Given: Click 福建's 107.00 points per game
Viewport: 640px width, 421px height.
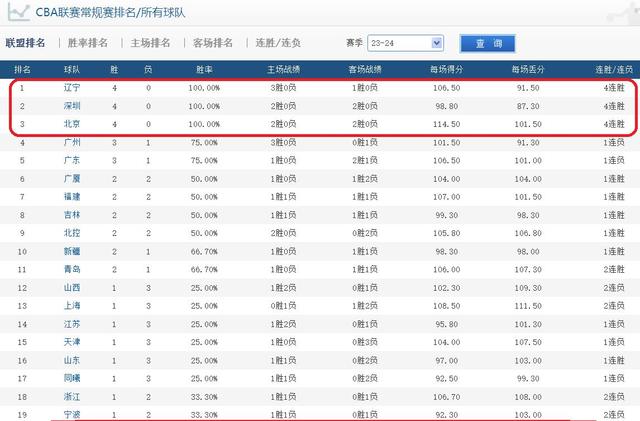Looking at the screenshot, I should [447, 197].
